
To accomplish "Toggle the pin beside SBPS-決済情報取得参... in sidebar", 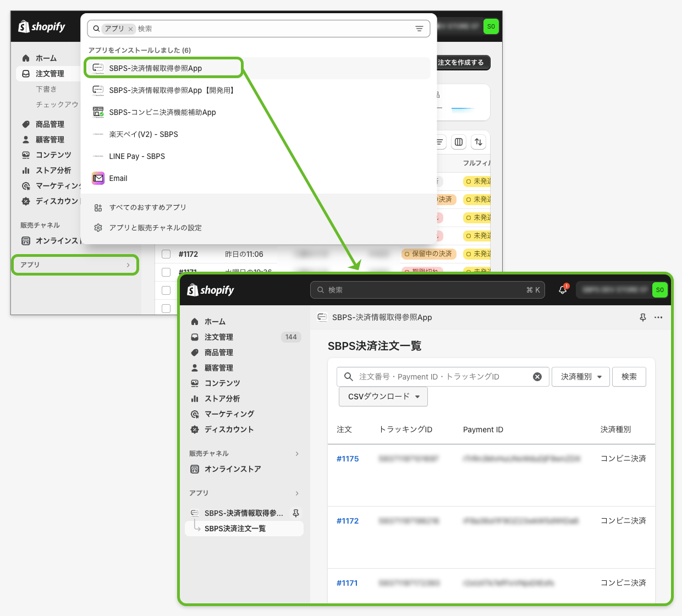I will coord(296,513).
